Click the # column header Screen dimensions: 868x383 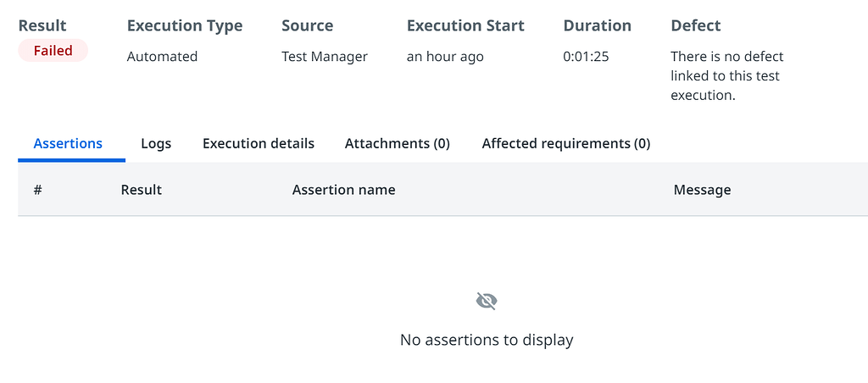(x=38, y=190)
